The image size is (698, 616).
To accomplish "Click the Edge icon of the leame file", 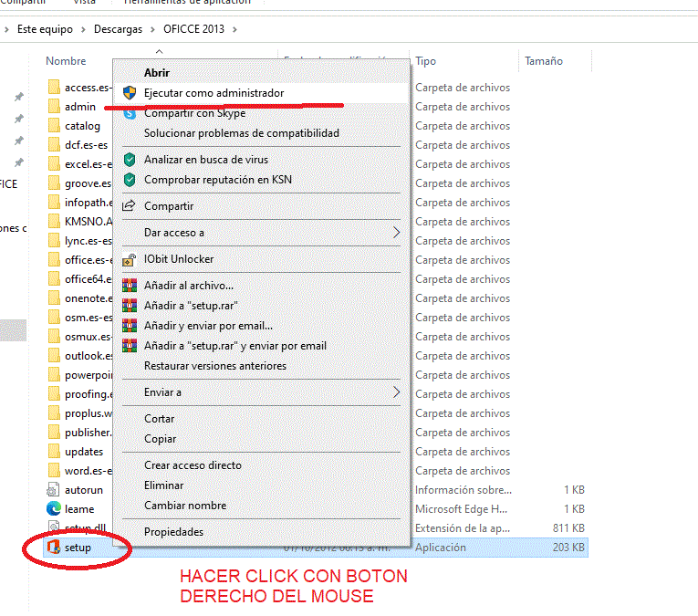I will pyautogui.click(x=54, y=509).
